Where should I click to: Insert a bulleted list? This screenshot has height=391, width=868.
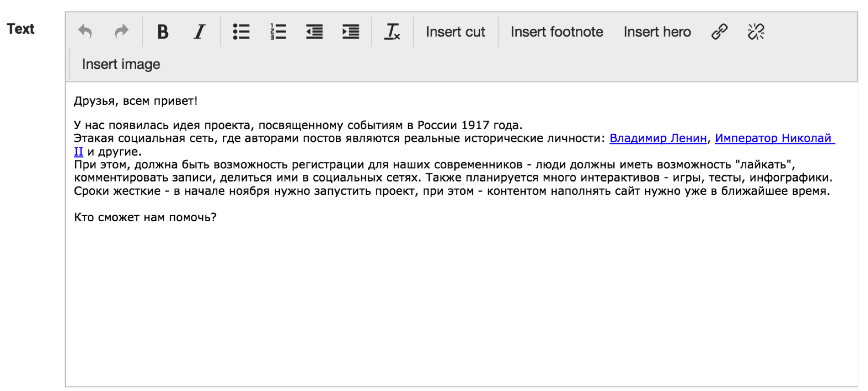point(241,32)
